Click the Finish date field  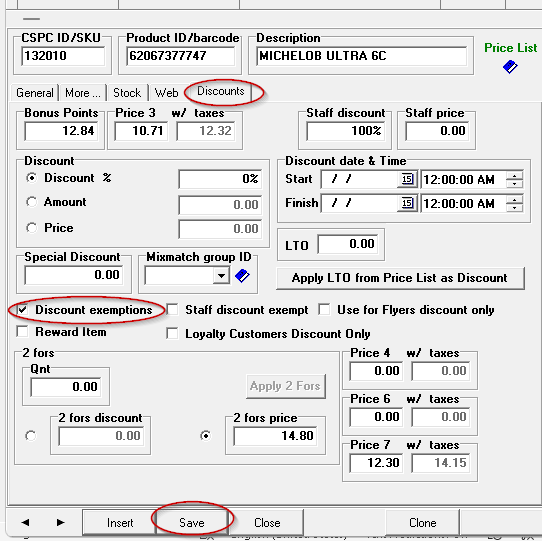pos(359,203)
